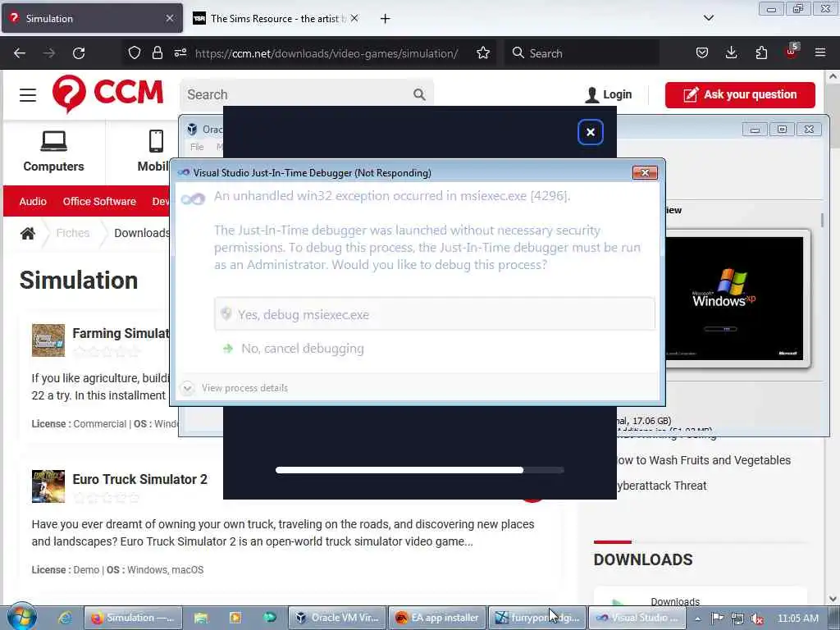Switch to The Sims Resource tab
This screenshot has width=840, height=630.
276,18
